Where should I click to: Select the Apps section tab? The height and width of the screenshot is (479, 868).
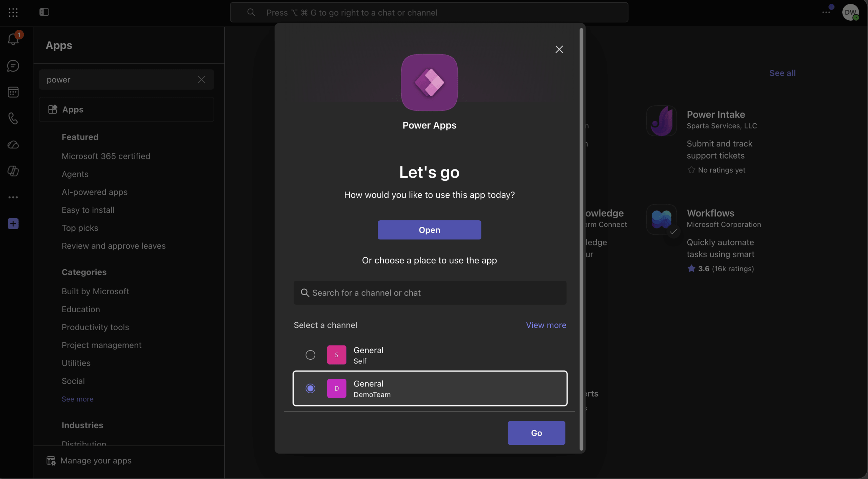[x=126, y=109]
